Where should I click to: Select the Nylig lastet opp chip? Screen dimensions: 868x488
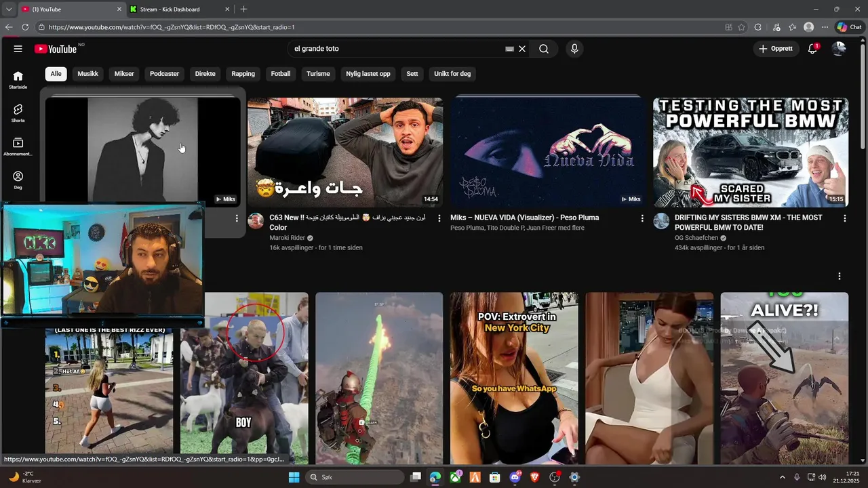[368, 73]
